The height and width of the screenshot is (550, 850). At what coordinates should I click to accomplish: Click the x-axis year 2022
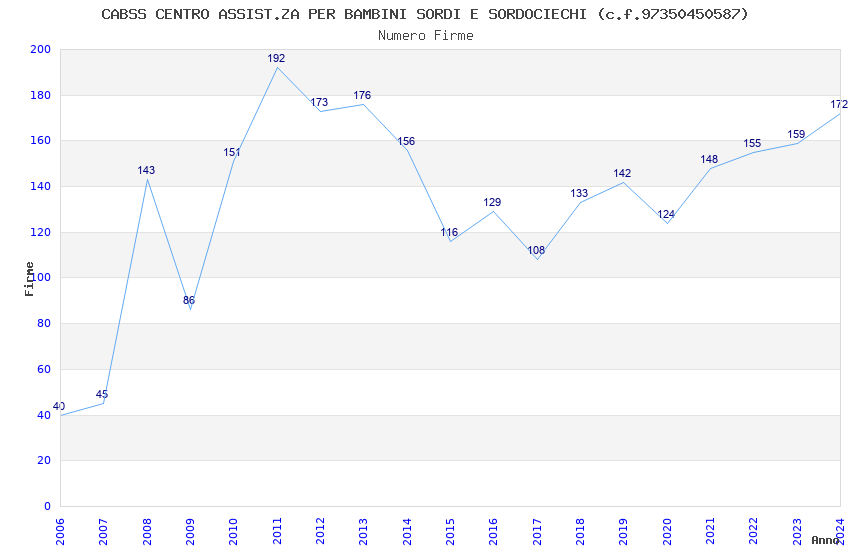[x=754, y=532]
